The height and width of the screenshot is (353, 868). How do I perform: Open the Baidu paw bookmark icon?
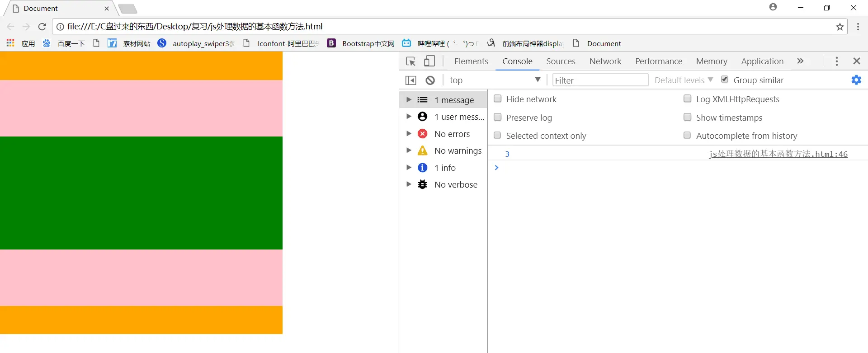46,43
